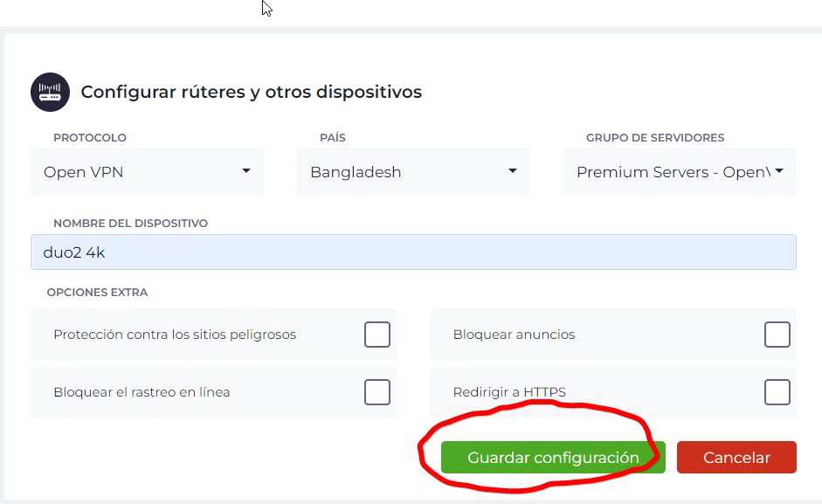Click the GRUPO DE SERVIDORES label

(x=655, y=138)
